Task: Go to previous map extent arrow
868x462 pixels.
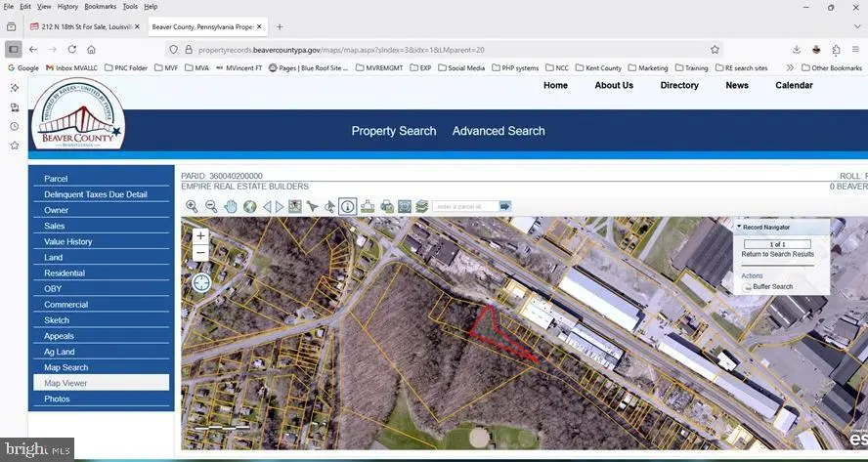Action: click(267, 206)
